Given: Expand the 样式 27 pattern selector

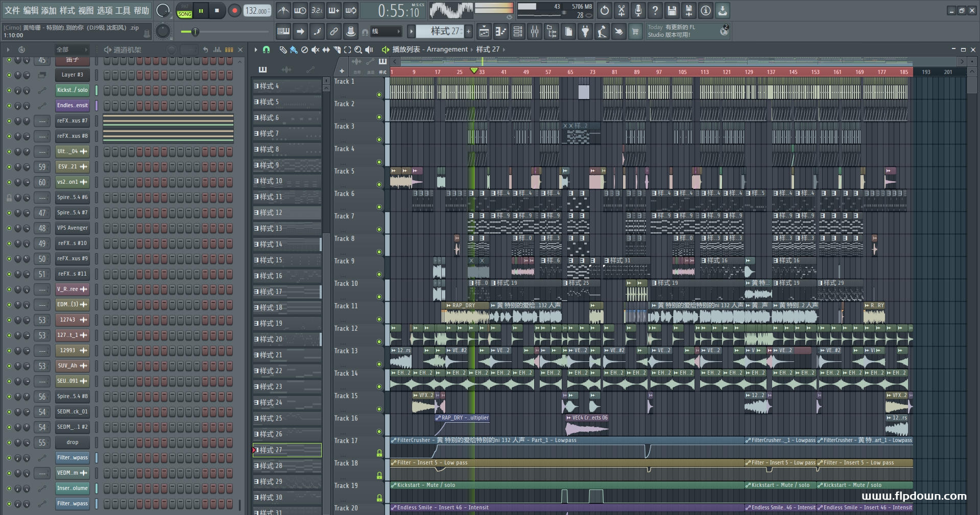Looking at the screenshot, I should tap(411, 32).
